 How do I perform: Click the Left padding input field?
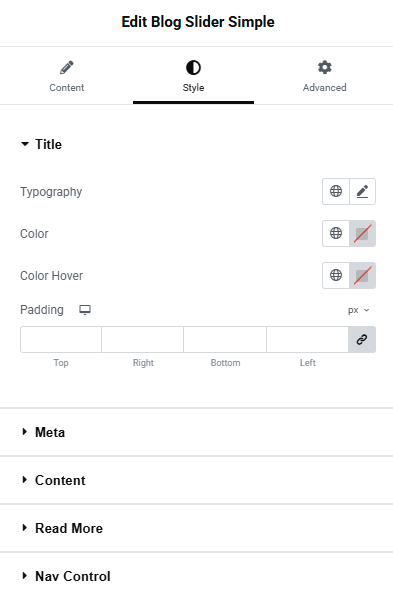[x=307, y=340]
